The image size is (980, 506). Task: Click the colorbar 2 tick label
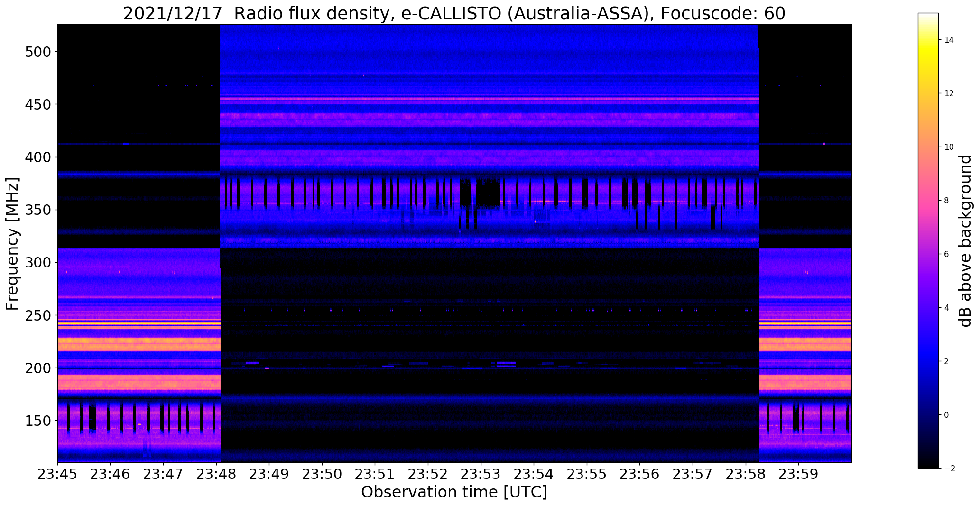coord(946,361)
